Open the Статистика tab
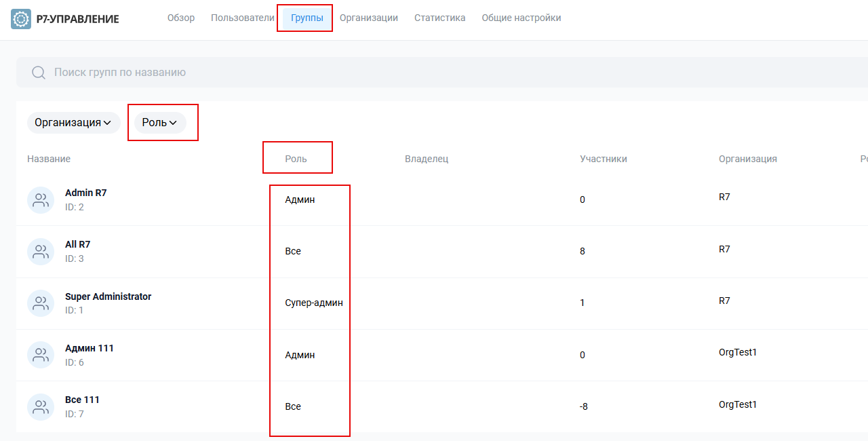Viewport: 868px width, 441px height. (x=439, y=18)
